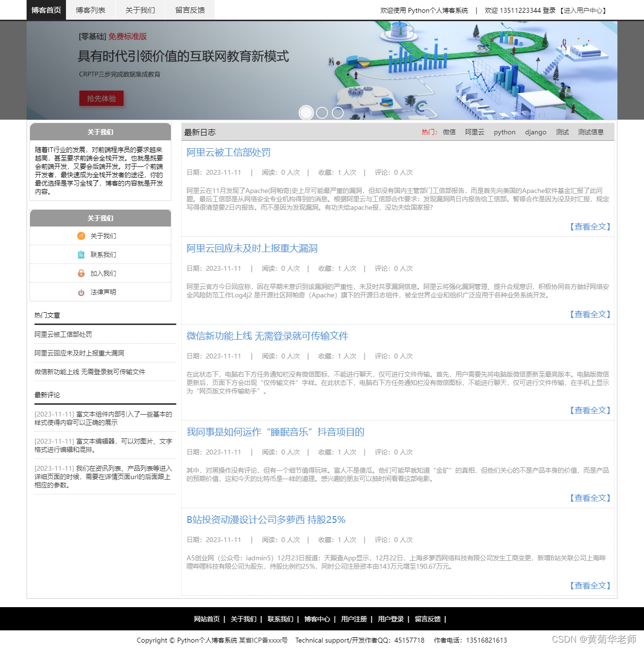The image size is (644, 649).
Task: Click the padlock icon next to 加入我们
Action: coord(81,273)
